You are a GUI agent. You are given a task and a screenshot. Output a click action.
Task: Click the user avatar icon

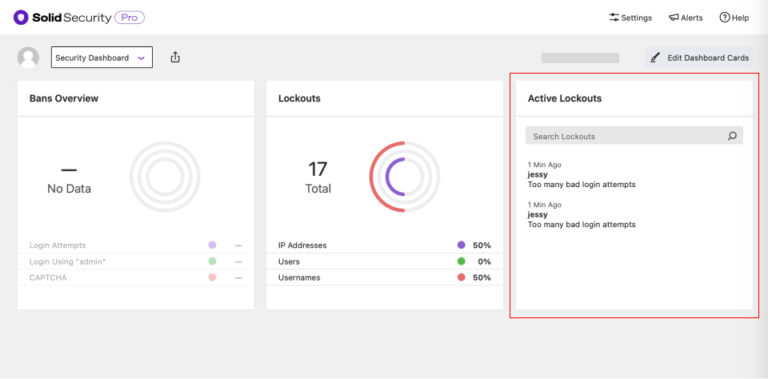pyautogui.click(x=28, y=58)
